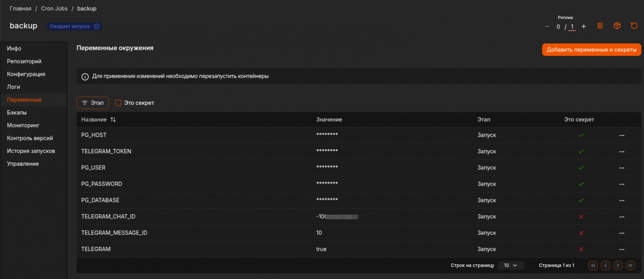Expand rows-per-page dropdown showing 10

[x=511, y=265]
